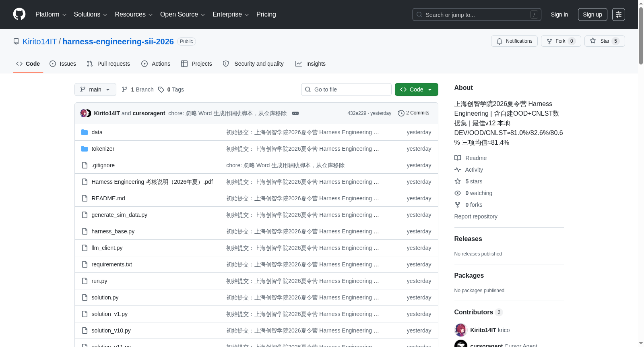Image resolution: width=644 pixels, height=347 pixels.
Task: Open the Harness Engineering PDF file
Action: (152, 182)
